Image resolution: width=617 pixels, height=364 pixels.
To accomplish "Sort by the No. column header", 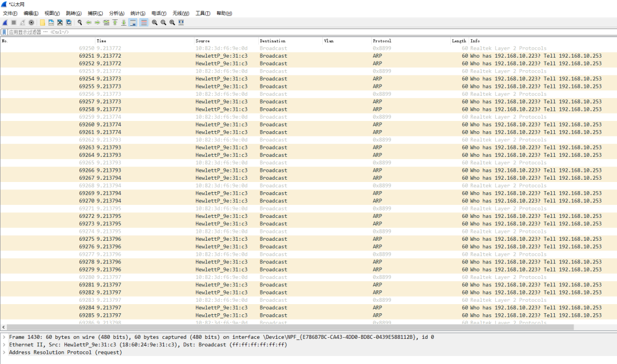I will [x=47, y=41].
